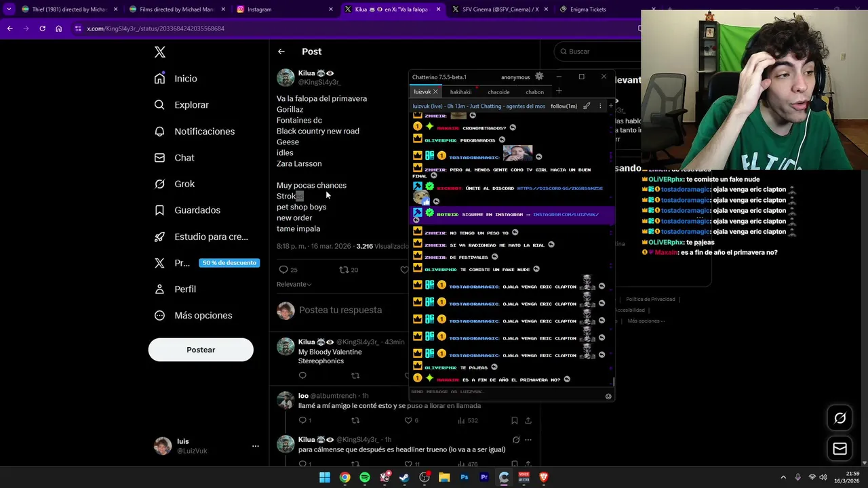Open the @albumtrench profile link
Screen dimensions: 868x488
[x=334, y=396]
